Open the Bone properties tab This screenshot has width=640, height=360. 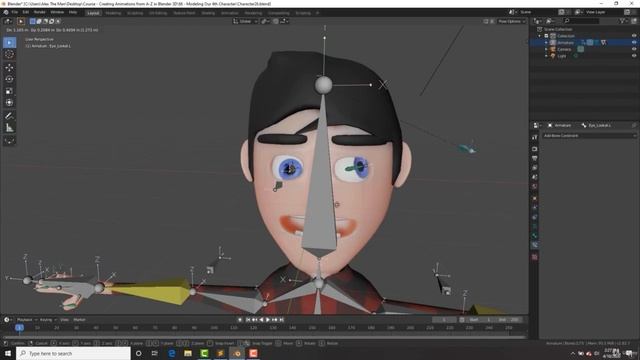pyautogui.click(x=535, y=236)
